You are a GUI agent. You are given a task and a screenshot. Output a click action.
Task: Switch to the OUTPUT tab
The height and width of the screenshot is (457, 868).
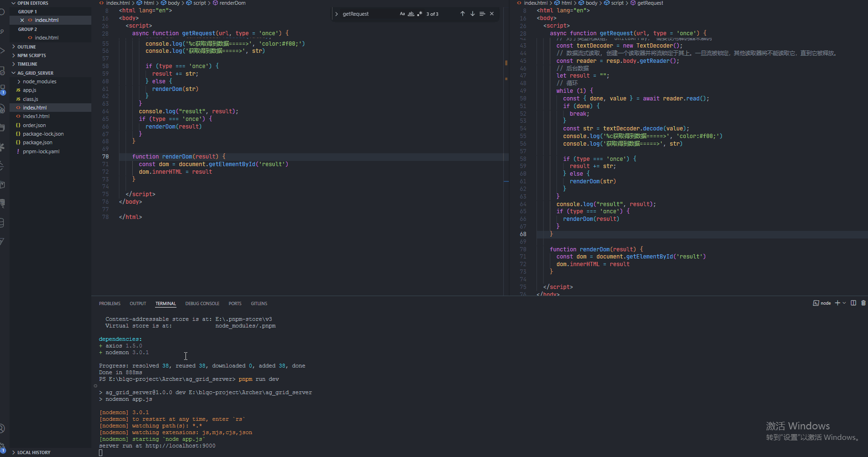coord(138,303)
